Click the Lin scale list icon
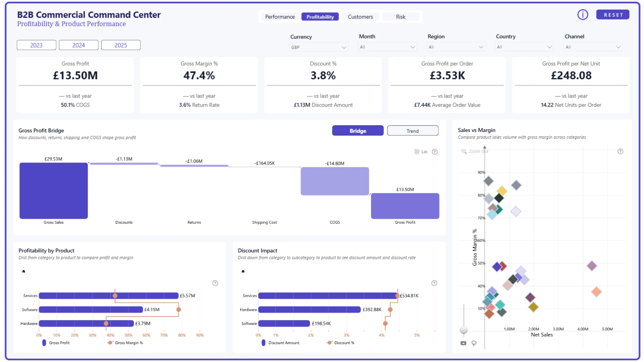Viewport: 644px width, 362px height. coord(417,152)
